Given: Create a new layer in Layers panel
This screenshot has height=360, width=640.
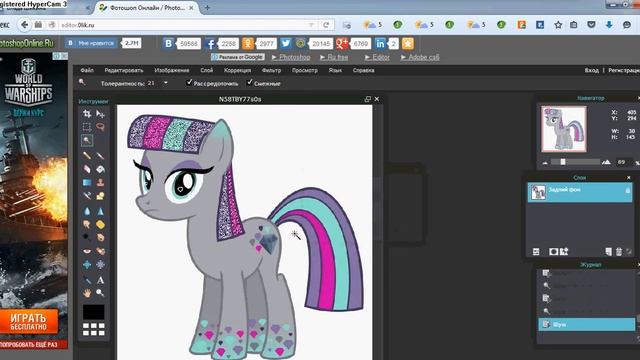Looking at the screenshot, I should 609,251.
